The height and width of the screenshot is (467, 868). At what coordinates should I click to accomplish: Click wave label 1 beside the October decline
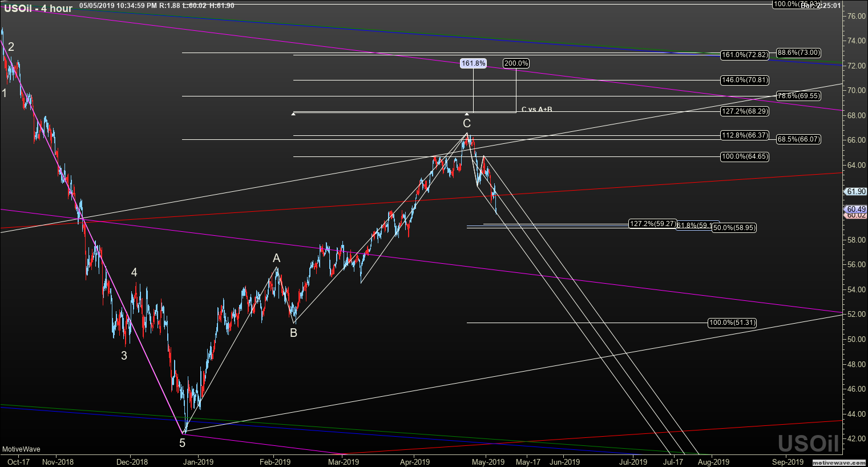[5, 92]
